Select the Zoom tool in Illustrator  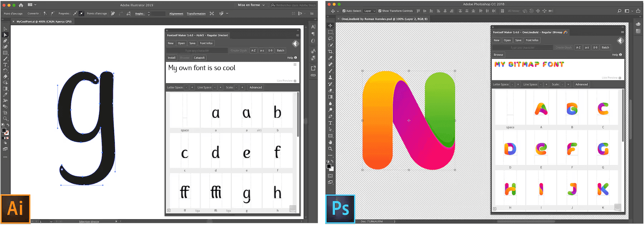coord(5,118)
